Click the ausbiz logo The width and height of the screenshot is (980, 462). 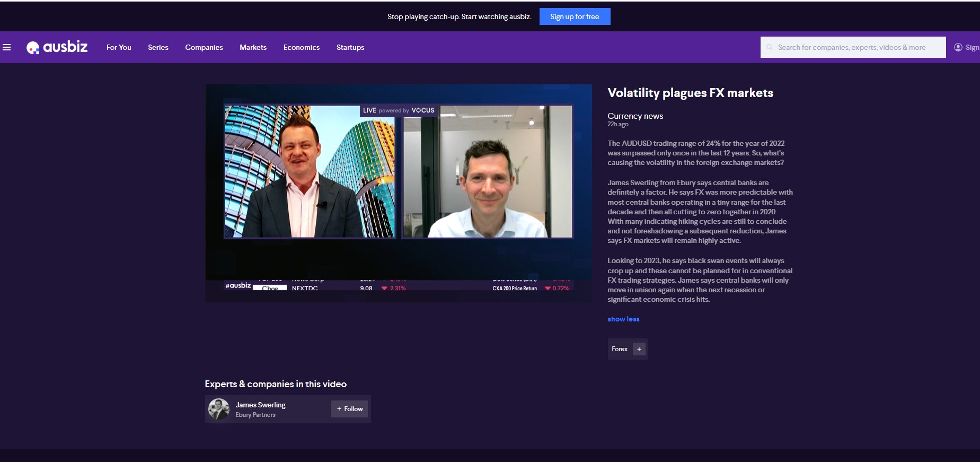57,47
